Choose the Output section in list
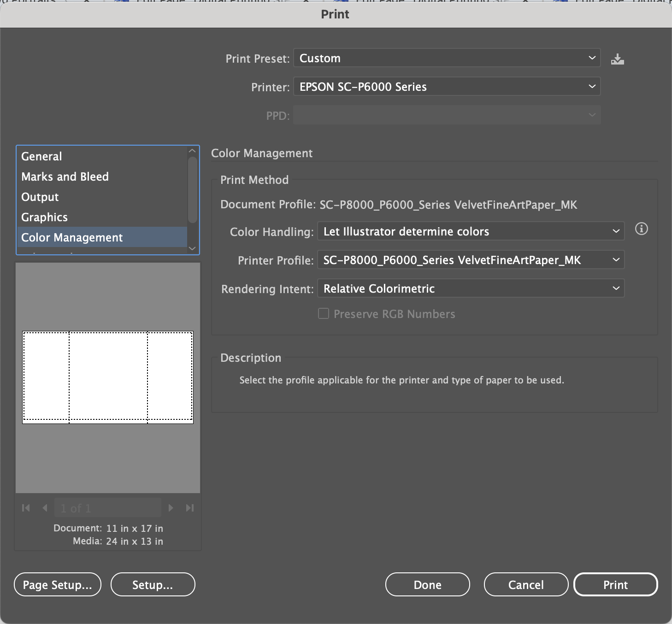The height and width of the screenshot is (624, 672). click(40, 197)
